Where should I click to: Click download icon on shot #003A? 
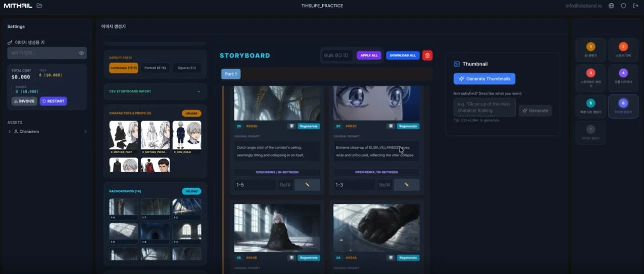tap(391, 257)
